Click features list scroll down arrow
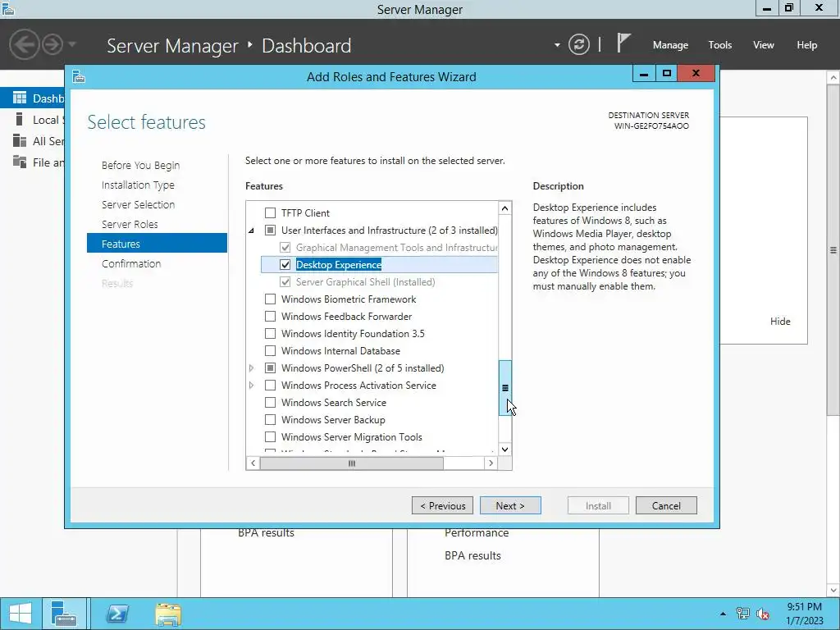This screenshot has height=630, width=840. [x=504, y=449]
